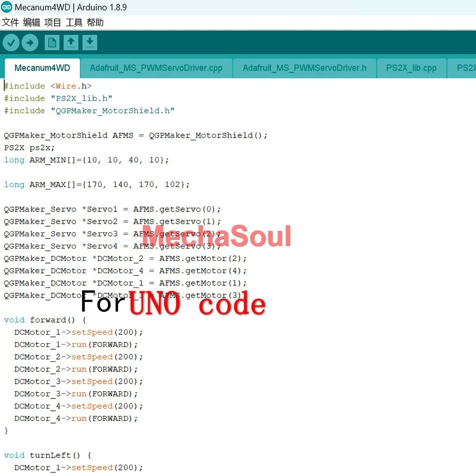This screenshot has height=476, width=476.
Task: Click the Arduino logo in title bar
Action: (x=6, y=7)
